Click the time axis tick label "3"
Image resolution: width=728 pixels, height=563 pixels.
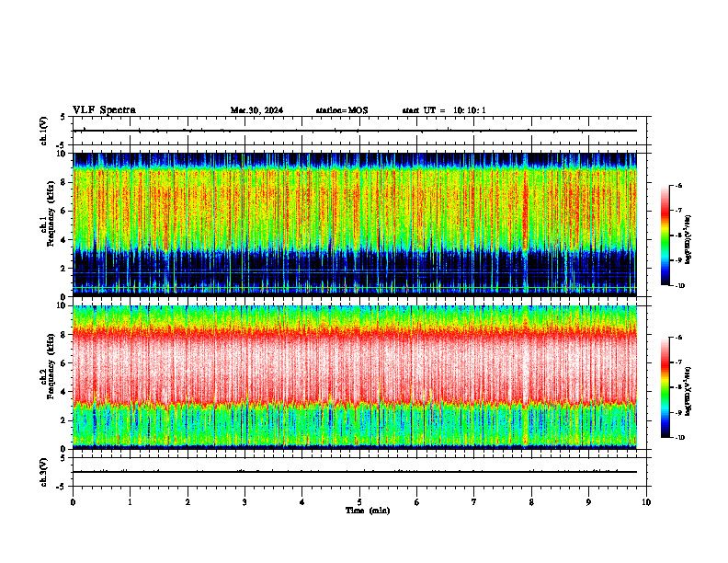coord(245,502)
